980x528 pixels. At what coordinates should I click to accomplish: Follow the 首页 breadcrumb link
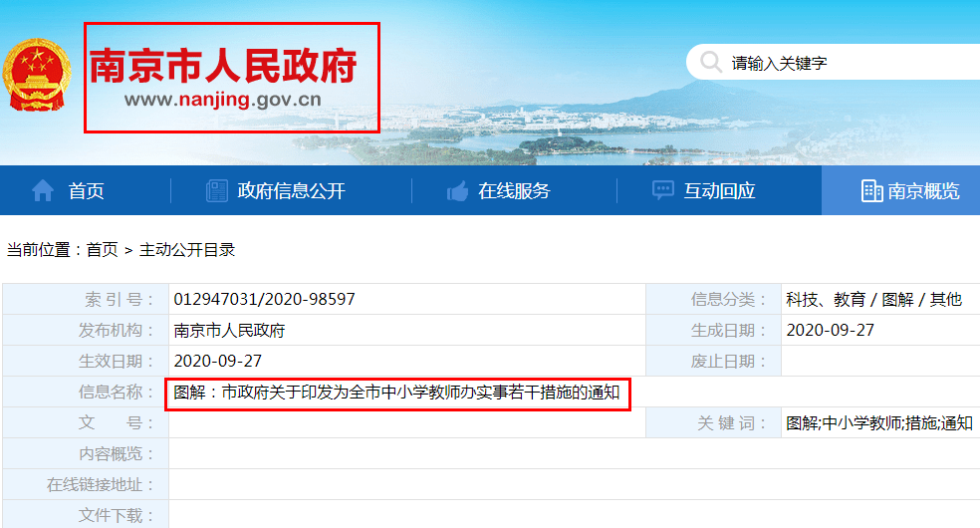pos(102,250)
